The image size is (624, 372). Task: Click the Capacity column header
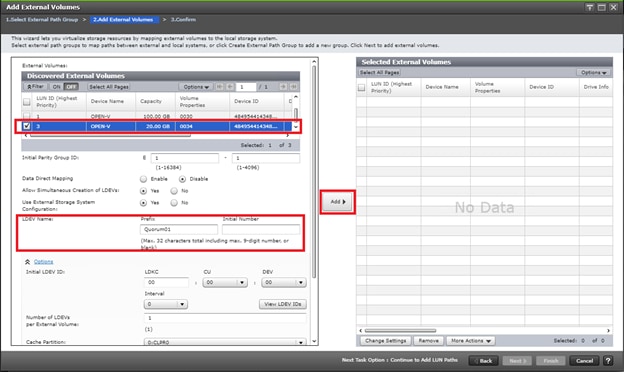[x=155, y=102]
